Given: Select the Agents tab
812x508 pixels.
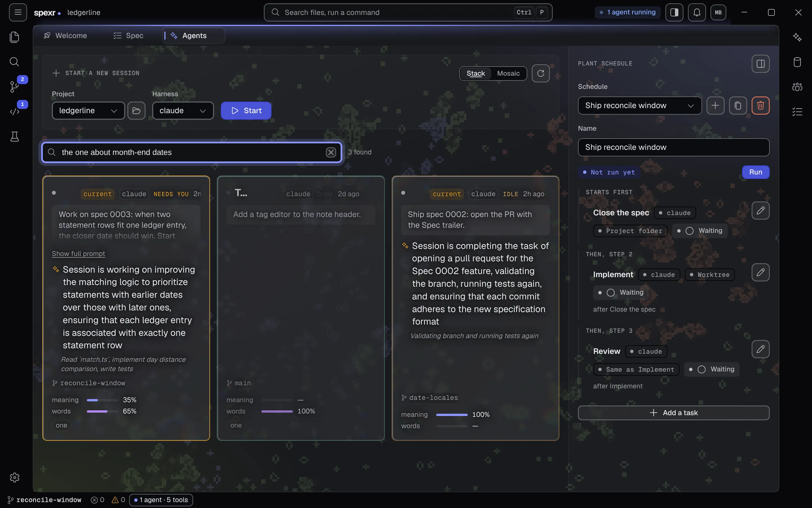Looking at the screenshot, I should tap(193, 36).
